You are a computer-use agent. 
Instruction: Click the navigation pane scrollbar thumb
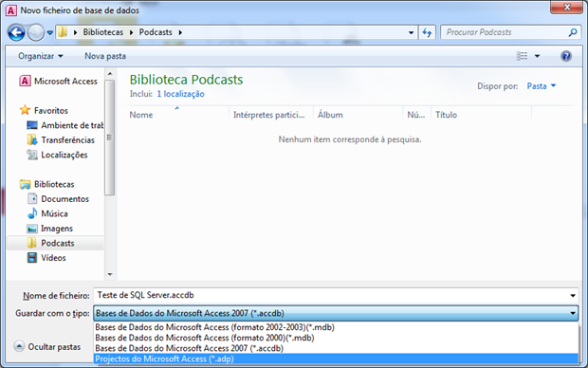point(110,138)
